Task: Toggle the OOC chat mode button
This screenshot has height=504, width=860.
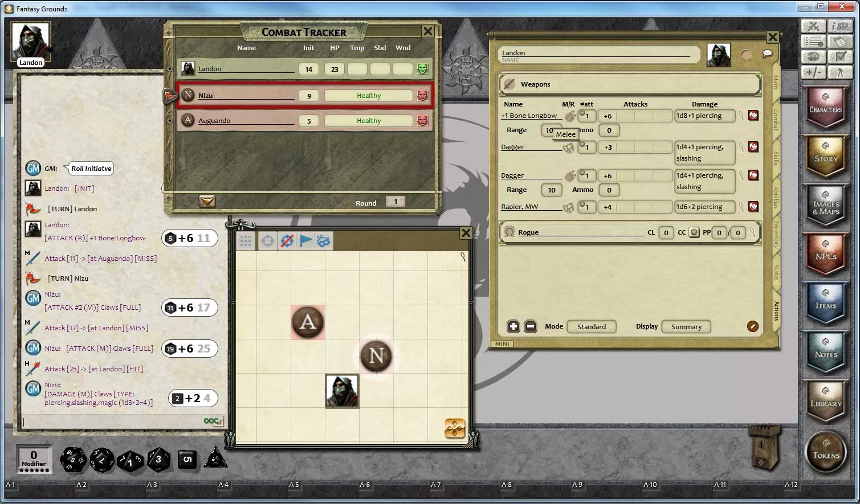Action: (213, 421)
